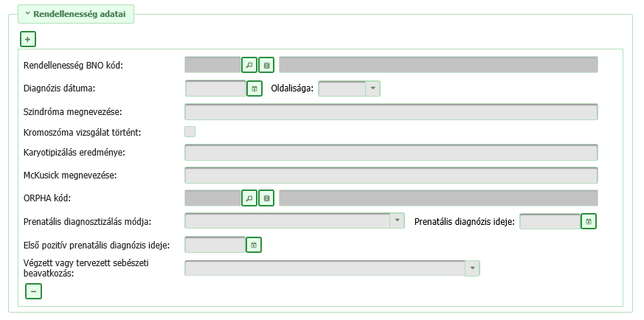Click the plus icon to add anomaly entry

28,39
